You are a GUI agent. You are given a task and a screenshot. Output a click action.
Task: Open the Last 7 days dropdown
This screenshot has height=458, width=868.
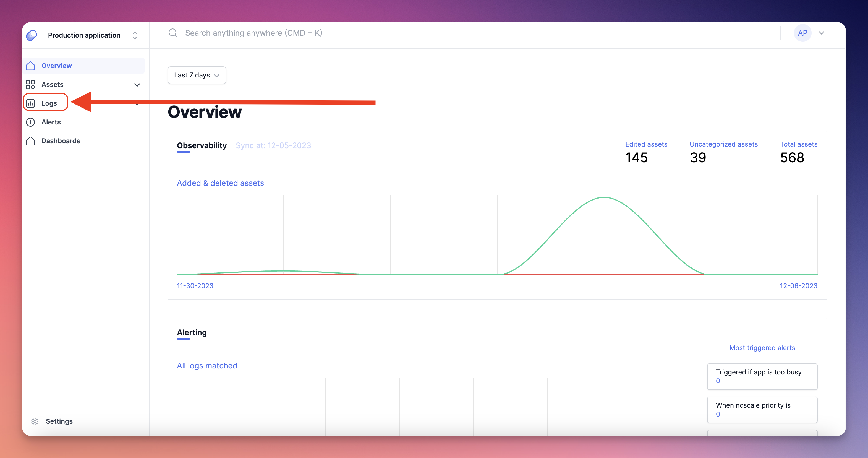(x=197, y=75)
